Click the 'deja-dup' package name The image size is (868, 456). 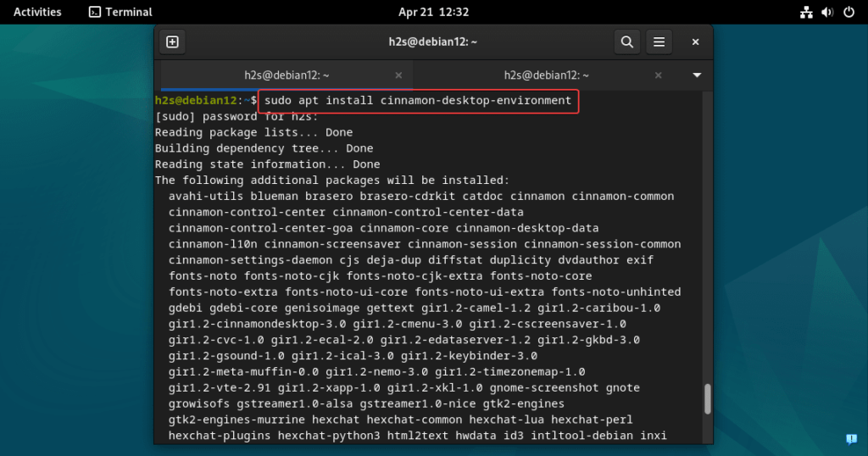(393, 260)
